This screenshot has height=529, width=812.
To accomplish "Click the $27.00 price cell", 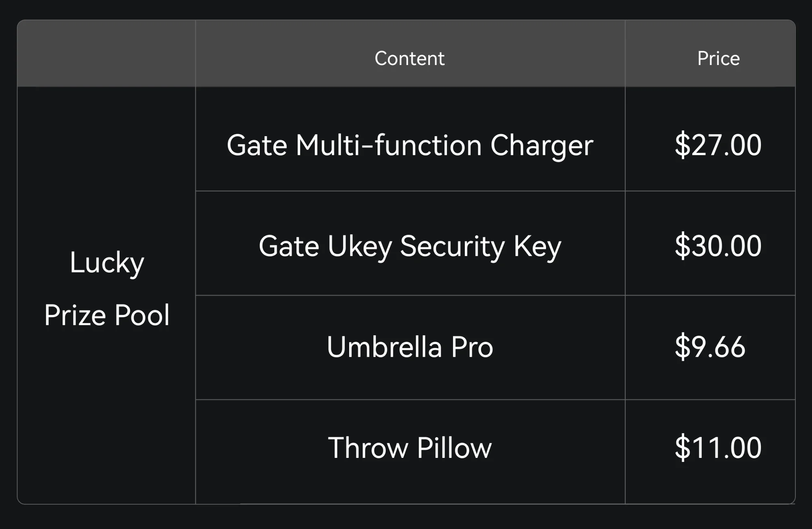I will pos(718,145).
